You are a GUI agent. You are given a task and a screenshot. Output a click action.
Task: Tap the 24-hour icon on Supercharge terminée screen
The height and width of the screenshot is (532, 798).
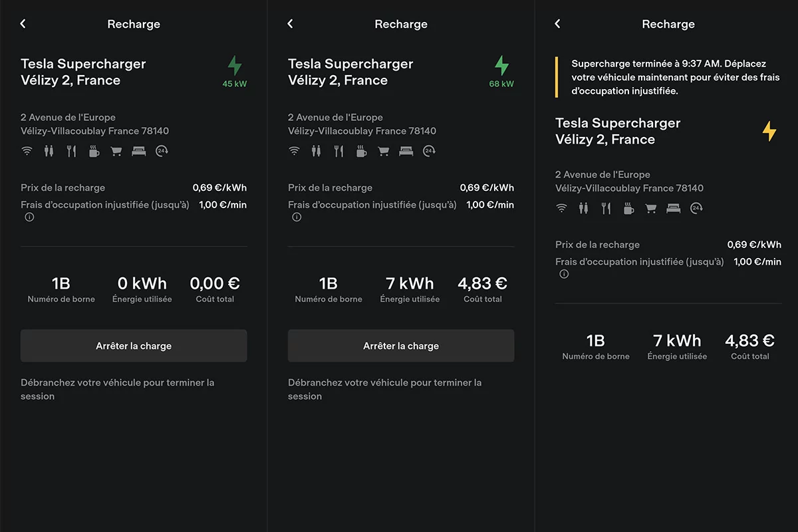[x=697, y=208]
